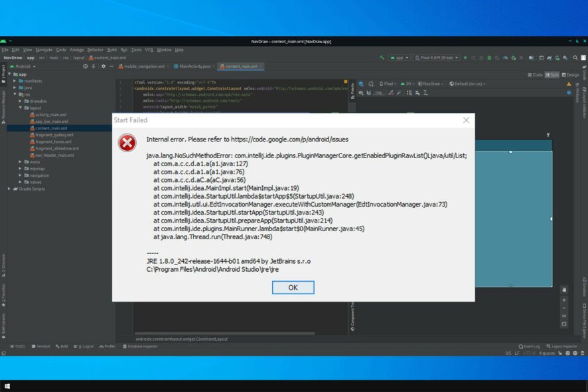Click the pan hand icon on design surface
Image resolution: width=588 pixels, height=392 pixels.
564,290
